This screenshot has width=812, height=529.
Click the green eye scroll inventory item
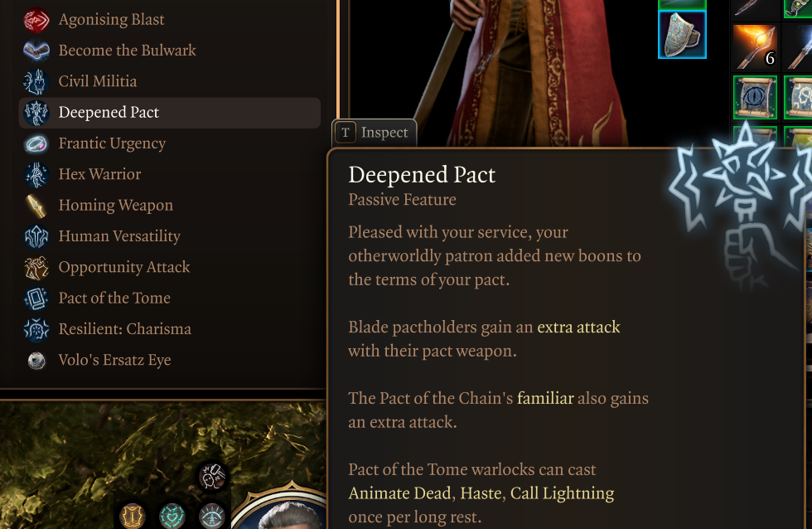[755, 97]
